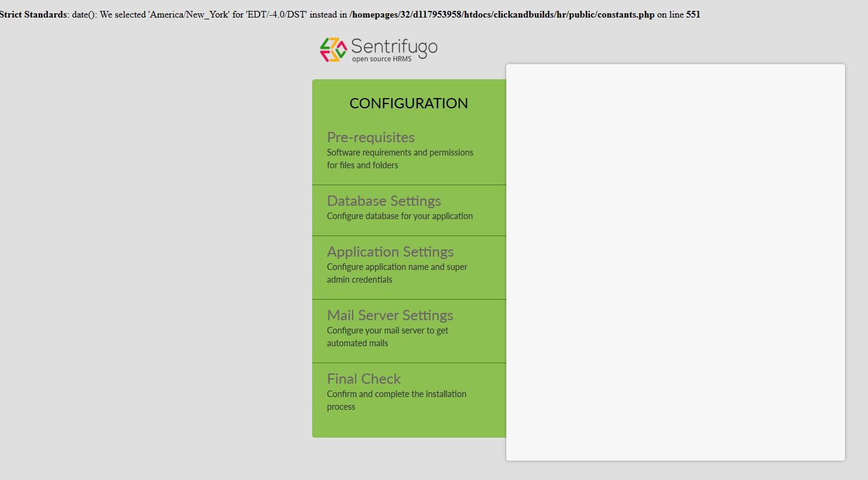Viewport: 868px width, 480px height.
Task: Open the Pre-requisites configuration step
Action: (x=370, y=137)
